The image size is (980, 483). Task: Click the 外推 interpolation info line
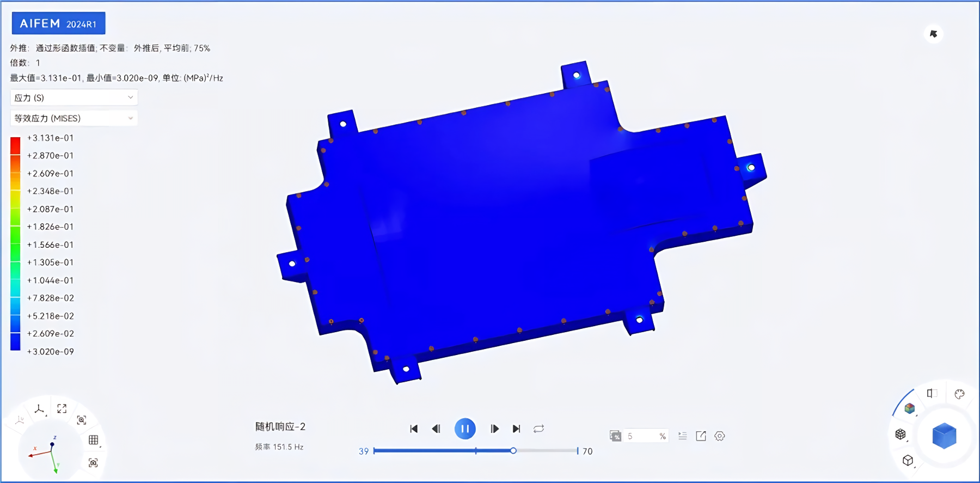[110, 48]
